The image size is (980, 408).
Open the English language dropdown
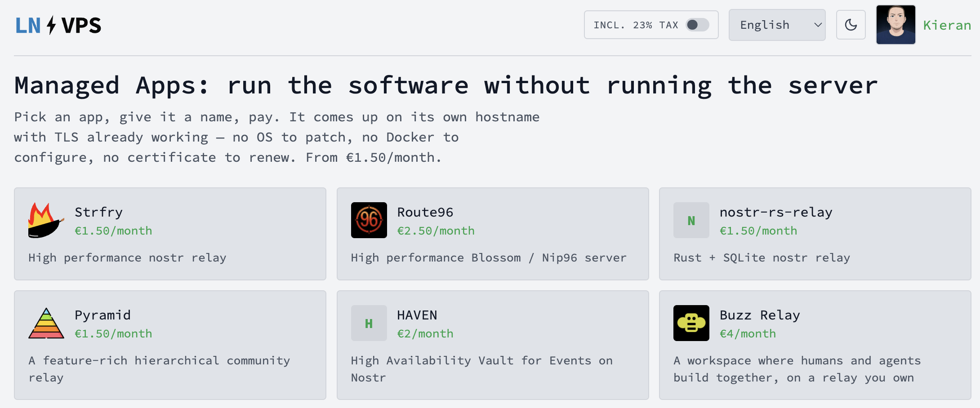[x=777, y=25]
